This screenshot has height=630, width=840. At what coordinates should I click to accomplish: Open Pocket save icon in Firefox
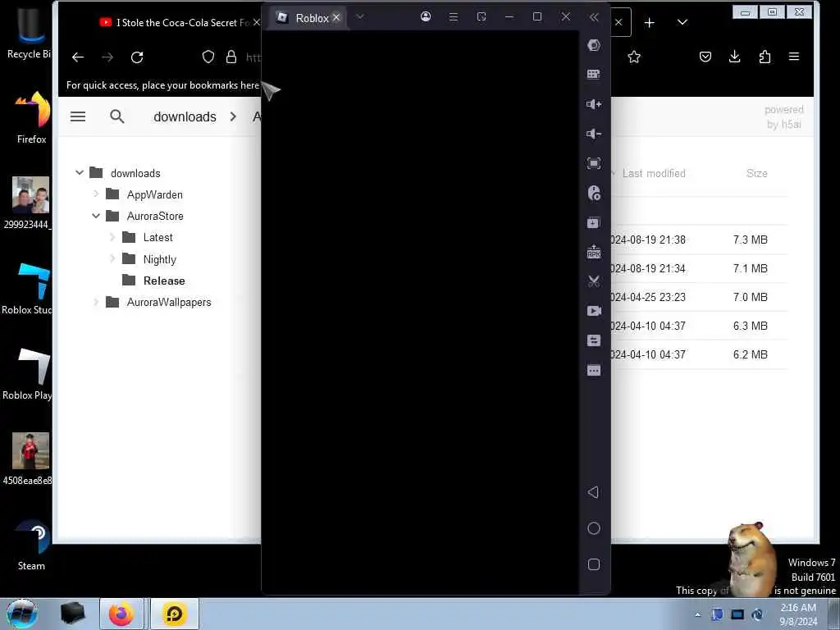click(705, 57)
